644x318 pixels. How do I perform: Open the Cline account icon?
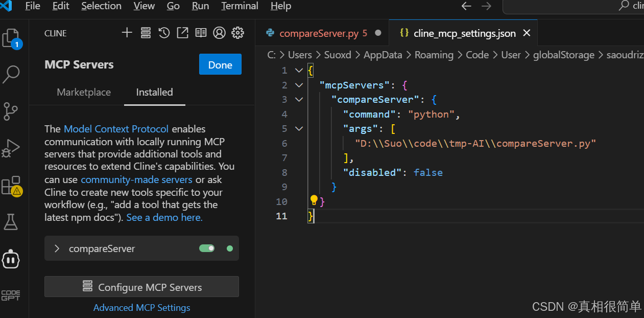pyautogui.click(x=219, y=33)
